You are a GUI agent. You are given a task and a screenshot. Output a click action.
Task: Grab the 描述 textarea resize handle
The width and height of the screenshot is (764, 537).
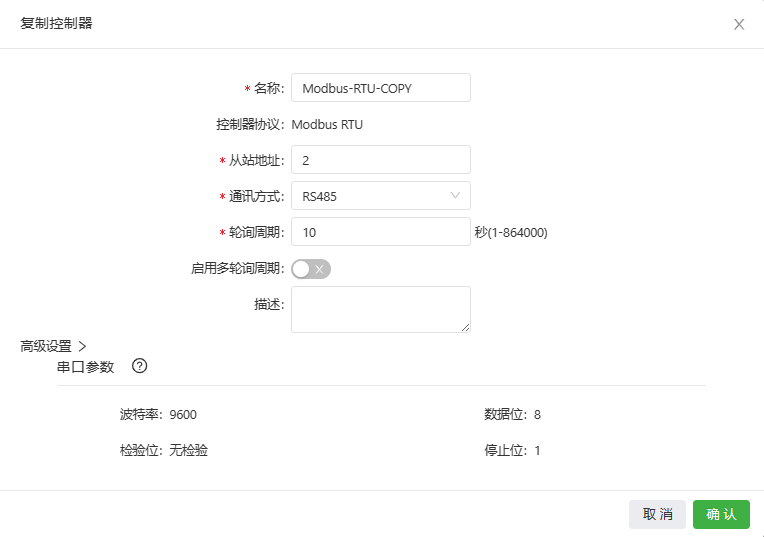[x=465, y=327]
